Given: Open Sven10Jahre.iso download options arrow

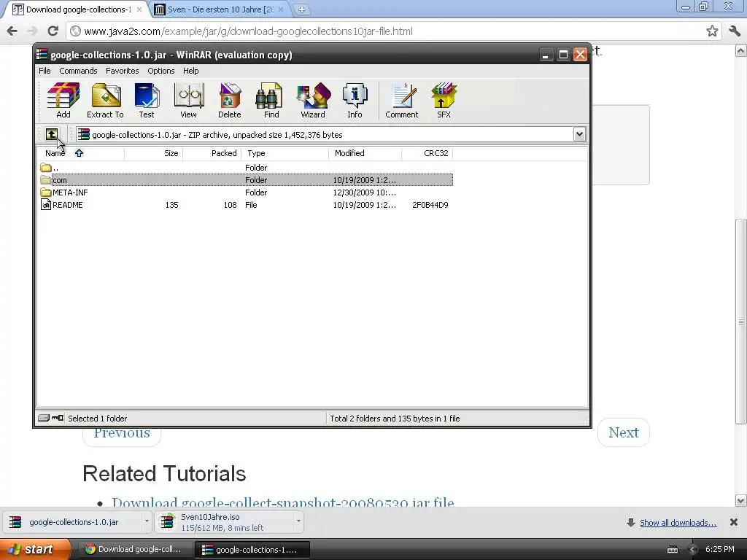Looking at the screenshot, I should coord(298,521).
